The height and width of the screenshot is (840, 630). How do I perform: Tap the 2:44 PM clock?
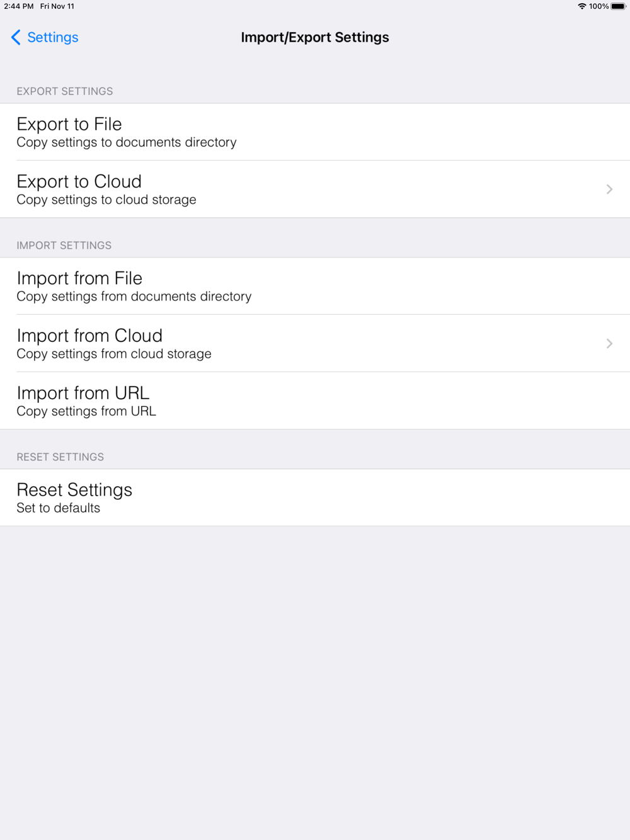(x=19, y=6)
